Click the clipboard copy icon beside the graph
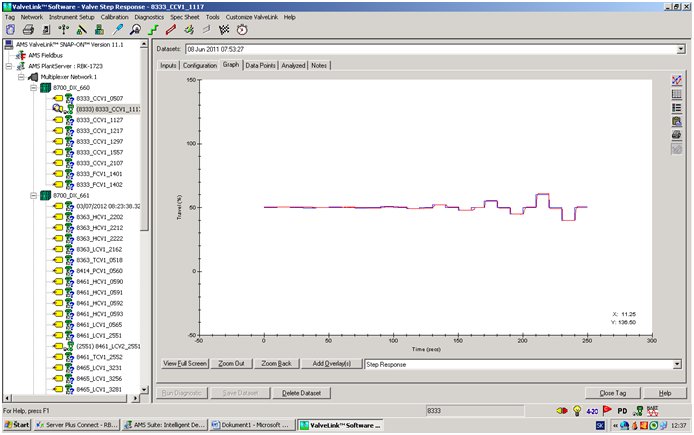Viewport: 694px width, 435px height. point(677,121)
